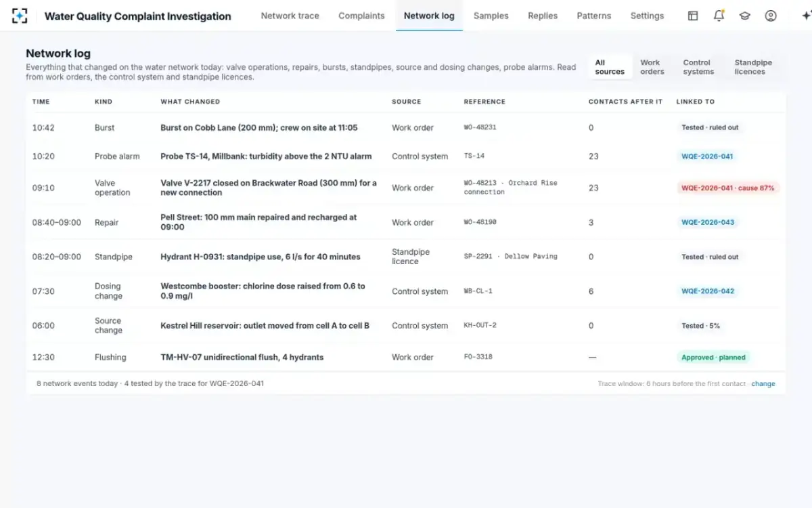Click the app logo icon
The image size is (812, 508).
20,16
